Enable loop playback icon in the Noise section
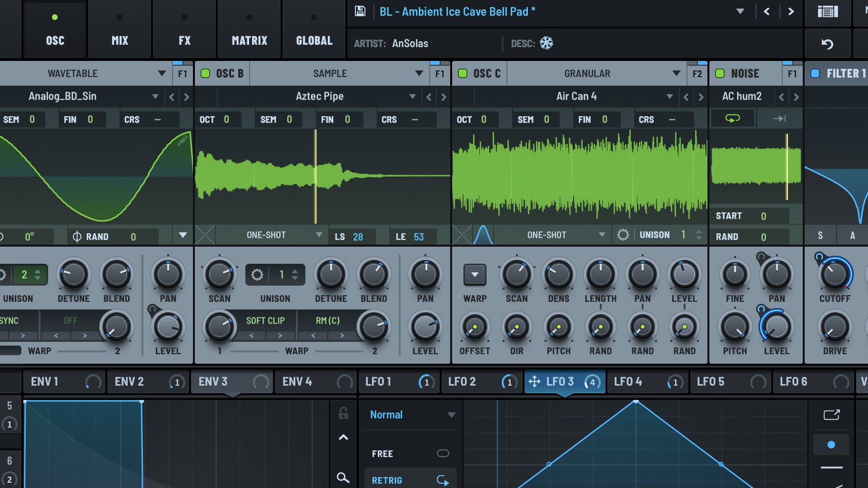Image resolution: width=868 pixels, height=488 pixels. (732, 118)
